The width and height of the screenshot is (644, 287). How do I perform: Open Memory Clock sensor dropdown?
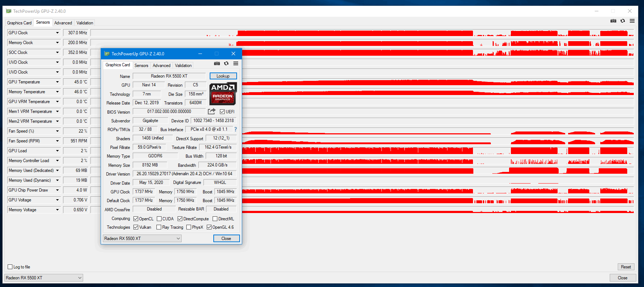57,43
